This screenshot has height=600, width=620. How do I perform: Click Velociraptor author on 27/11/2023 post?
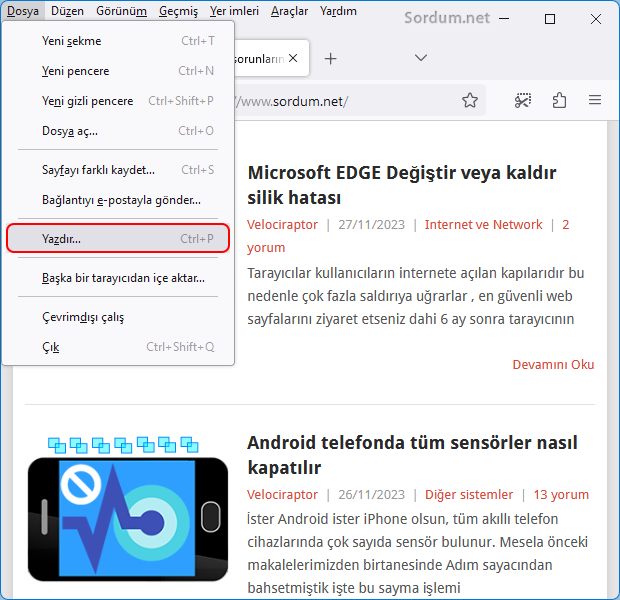(x=282, y=225)
